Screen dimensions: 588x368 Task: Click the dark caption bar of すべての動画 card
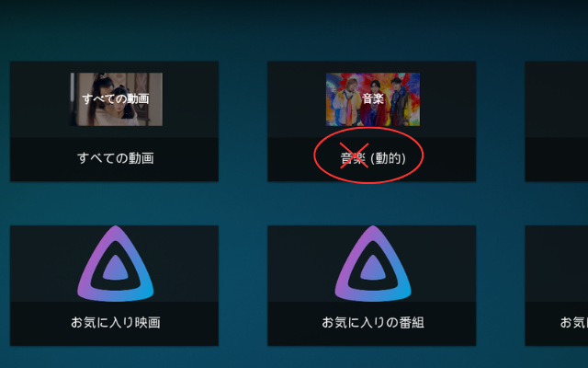(114, 159)
